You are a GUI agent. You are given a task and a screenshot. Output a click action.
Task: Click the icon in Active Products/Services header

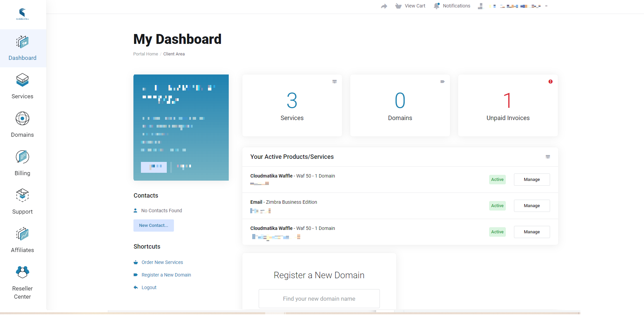(548, 157)
